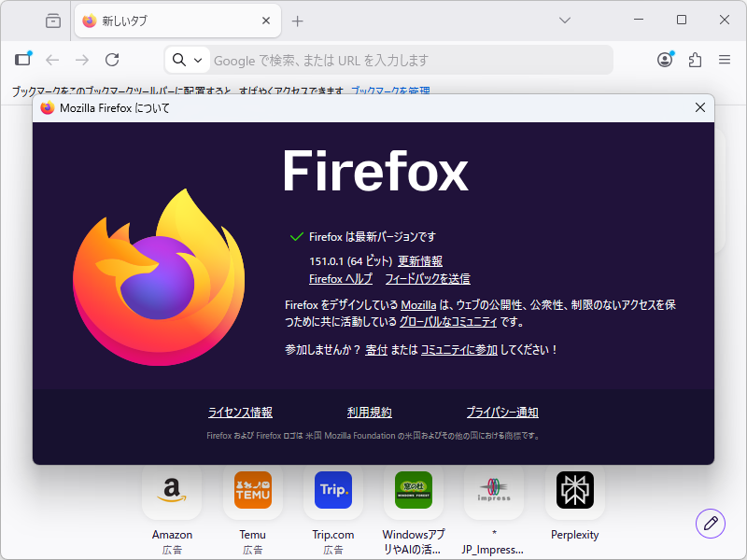Open the Firefox View tab list icon
This screenshot has width=747, height=560.
(x=53, y=21)
